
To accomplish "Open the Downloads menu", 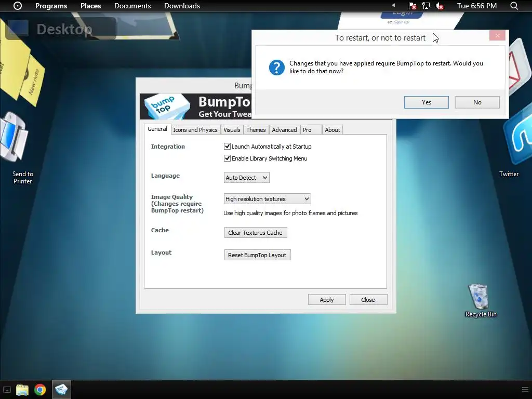I will [x=182, y=6].
